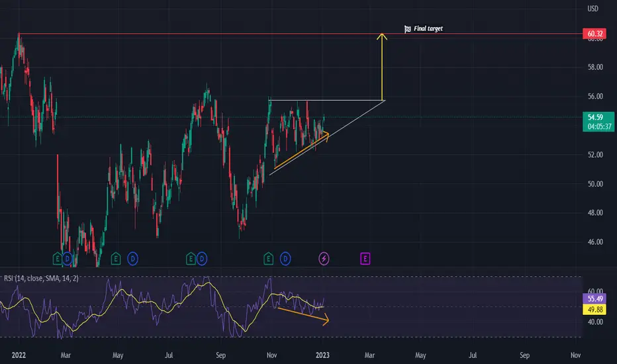Open the earnings E marker before August

coord(191,259)
